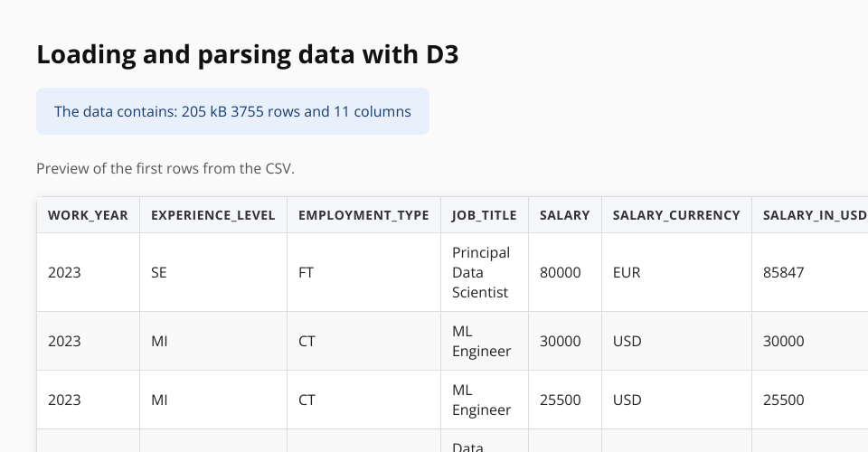This screenshot has width=868, height=452.
Task: Click the EMPLOYMENT_TYPE column header
Action: [x=363, y=215]
